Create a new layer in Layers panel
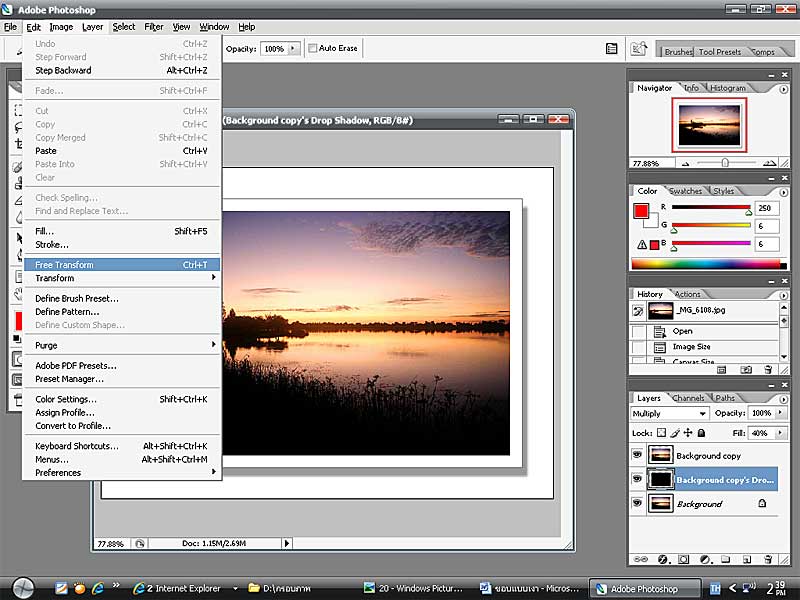 (x=747, y=560)
